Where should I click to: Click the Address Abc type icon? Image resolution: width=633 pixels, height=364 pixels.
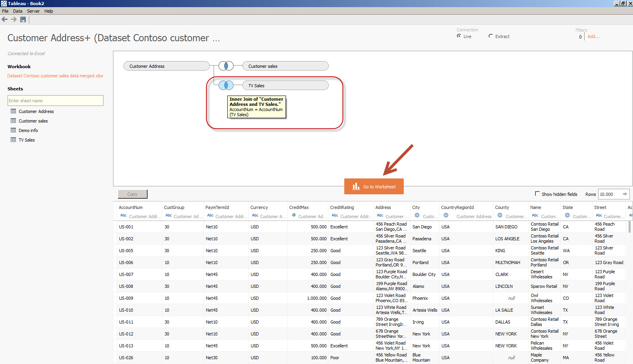point(380,215)
